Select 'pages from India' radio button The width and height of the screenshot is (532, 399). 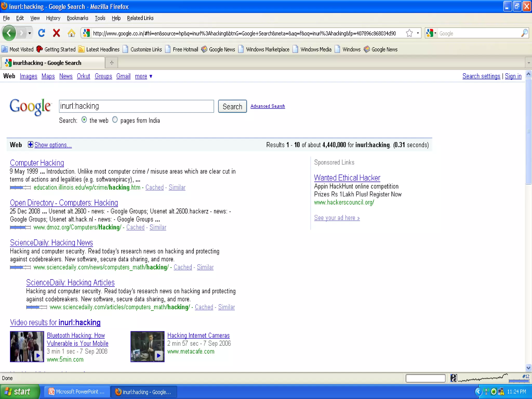[x=115, y=120]
